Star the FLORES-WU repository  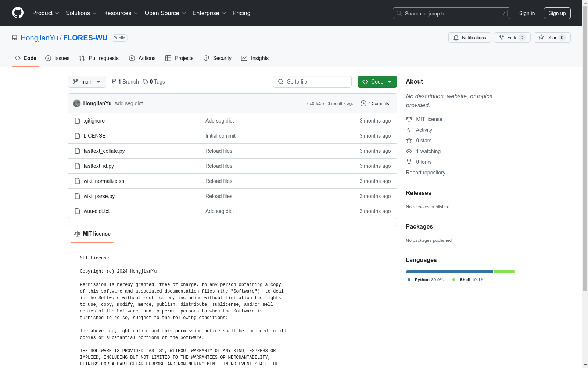(x=552, y=38)
